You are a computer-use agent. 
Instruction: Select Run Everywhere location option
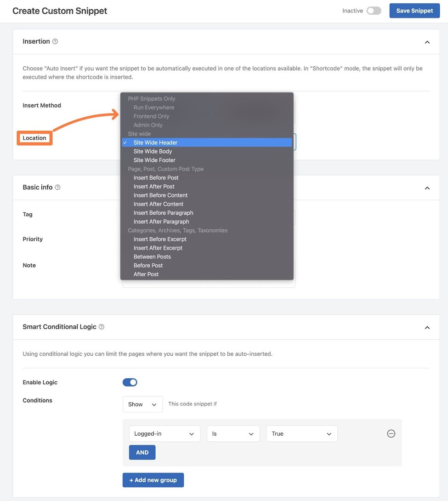tap(153, 107)
